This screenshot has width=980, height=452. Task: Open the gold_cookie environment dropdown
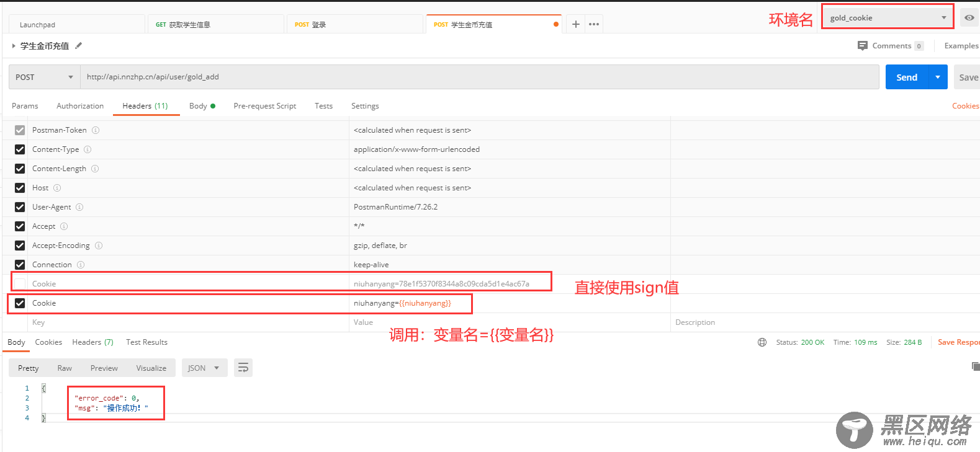point(888,17)
